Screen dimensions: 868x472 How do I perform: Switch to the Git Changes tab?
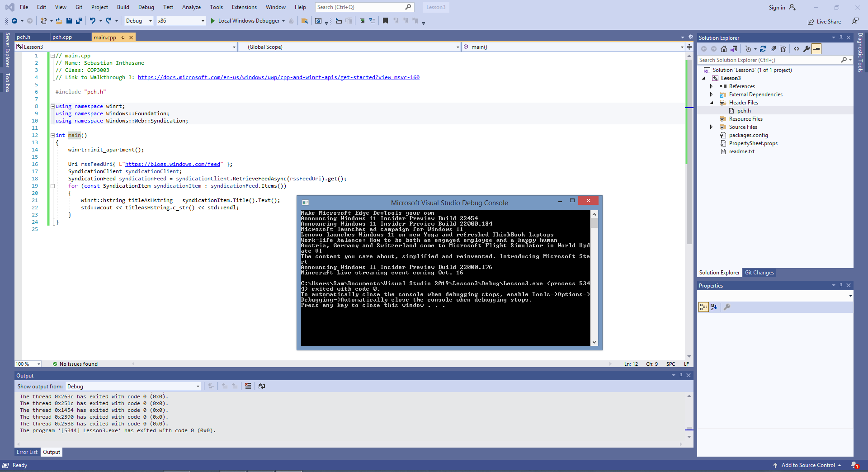[759, 273]
